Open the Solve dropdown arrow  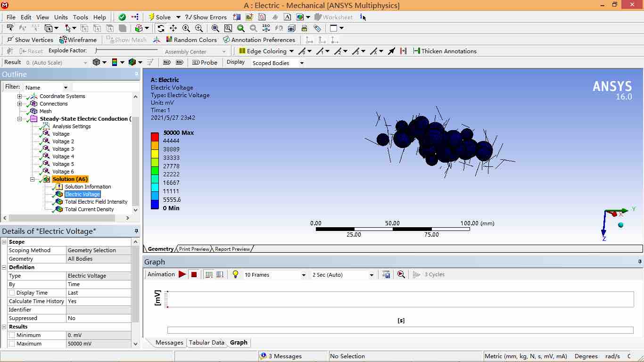coord(178,17)
